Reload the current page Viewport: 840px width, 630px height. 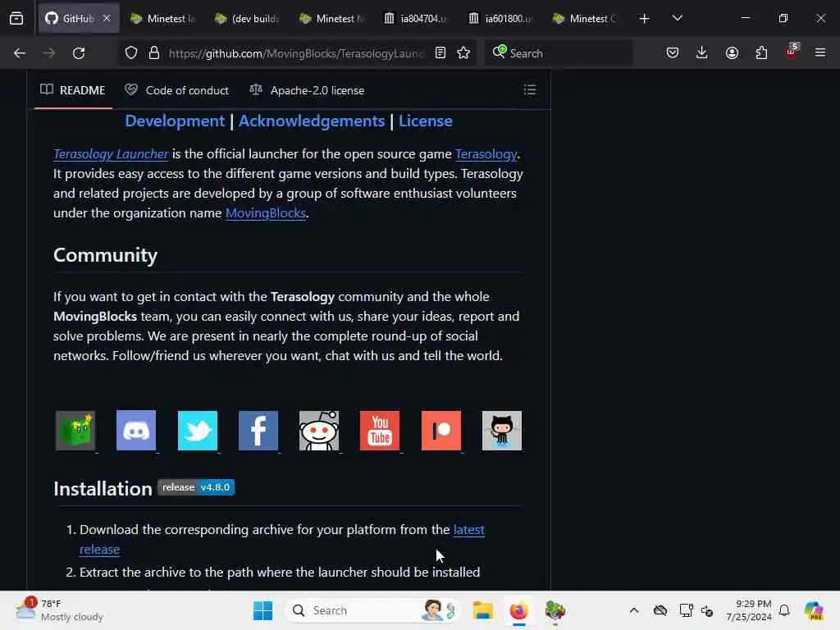point(79,53)
